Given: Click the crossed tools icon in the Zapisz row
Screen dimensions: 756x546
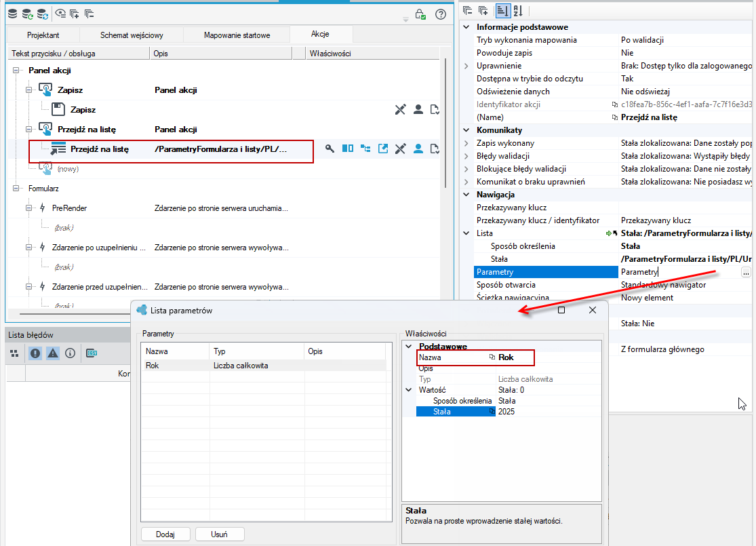Looking at the screenshot, I should [400, 109].
